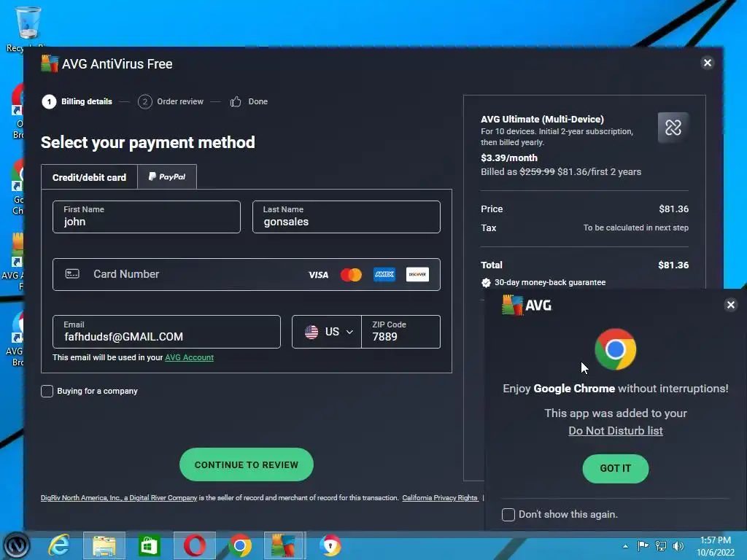This screenshot has width=747, height=560.
Task: Click the Mastercard logo
Action: [351, 275]
